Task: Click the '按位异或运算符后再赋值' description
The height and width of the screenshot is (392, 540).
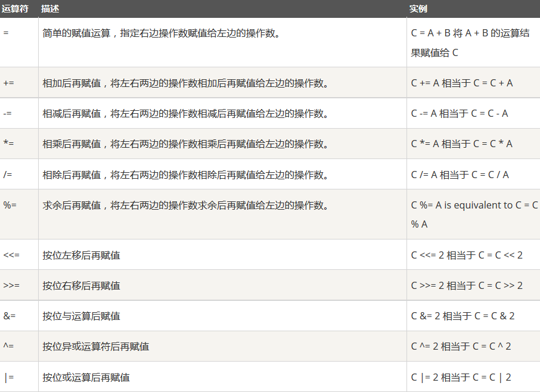Action: (x=96, y=346)
